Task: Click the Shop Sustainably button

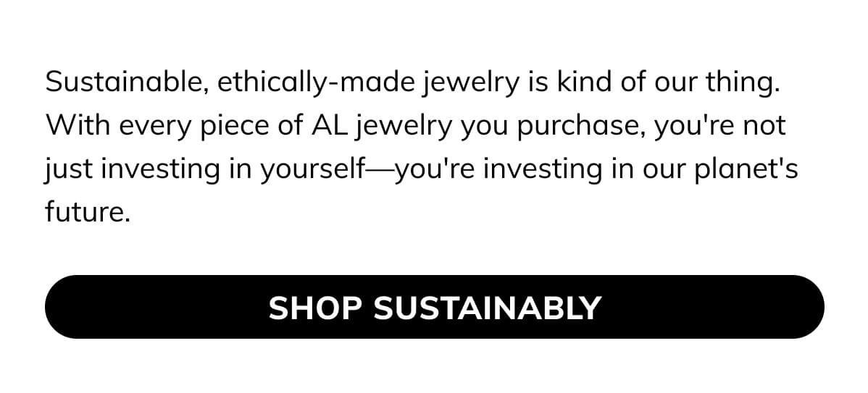Action: pos(434,307)
